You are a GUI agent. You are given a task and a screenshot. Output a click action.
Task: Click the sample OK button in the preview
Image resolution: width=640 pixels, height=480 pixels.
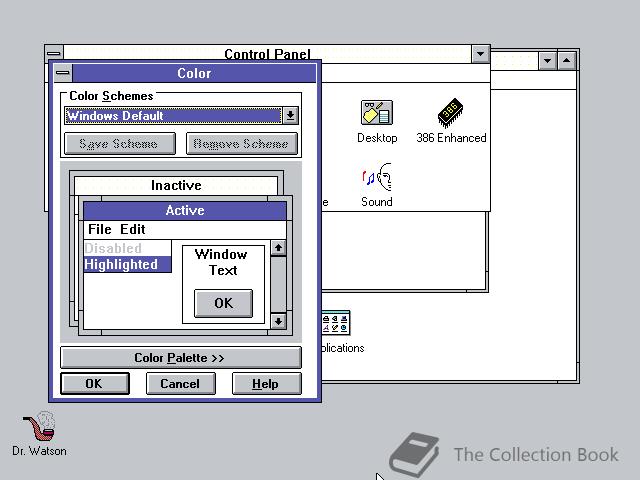[x=223, y=303]
